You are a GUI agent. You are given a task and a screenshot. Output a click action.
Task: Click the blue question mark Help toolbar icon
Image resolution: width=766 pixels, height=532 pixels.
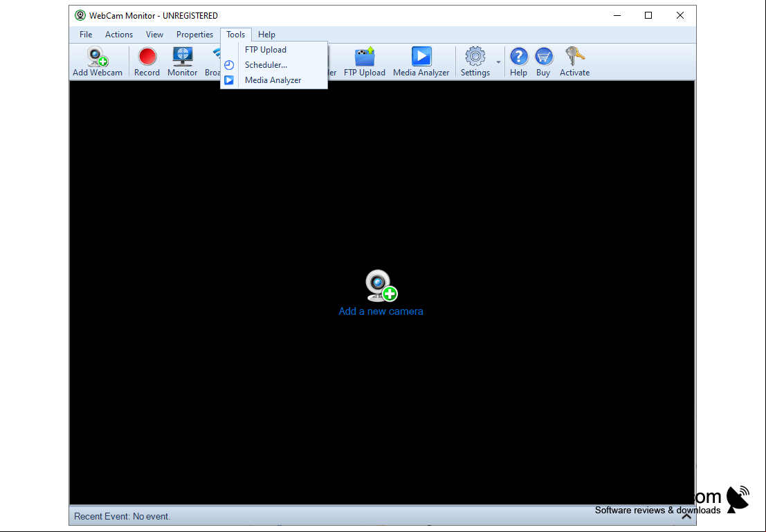(518, 62)
